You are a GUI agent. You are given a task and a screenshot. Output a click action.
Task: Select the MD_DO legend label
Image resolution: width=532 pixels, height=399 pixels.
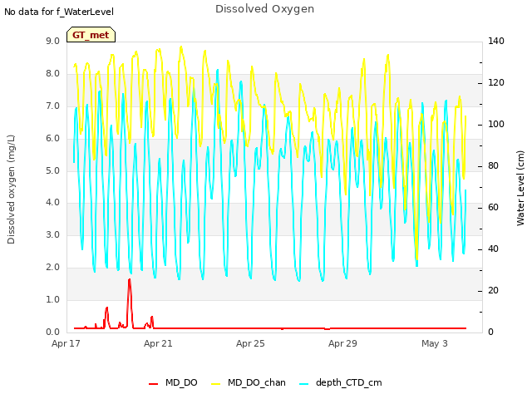point(181,382)
